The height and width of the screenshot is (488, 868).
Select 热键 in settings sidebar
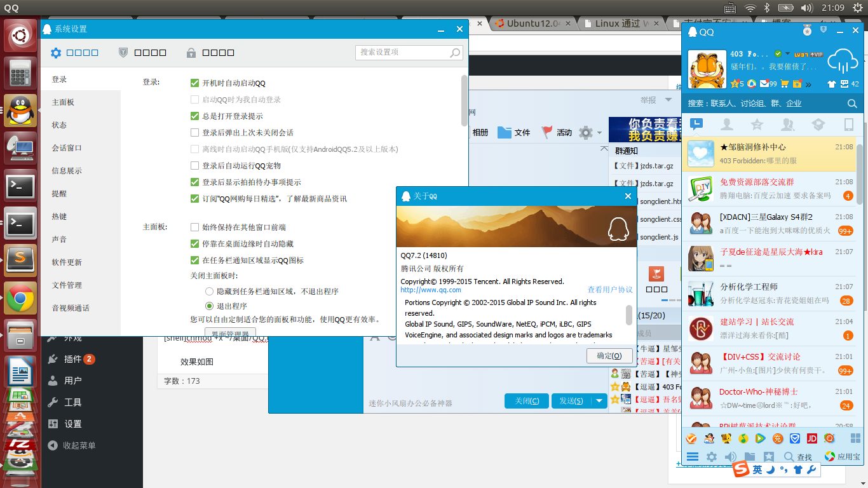point(60,217)
